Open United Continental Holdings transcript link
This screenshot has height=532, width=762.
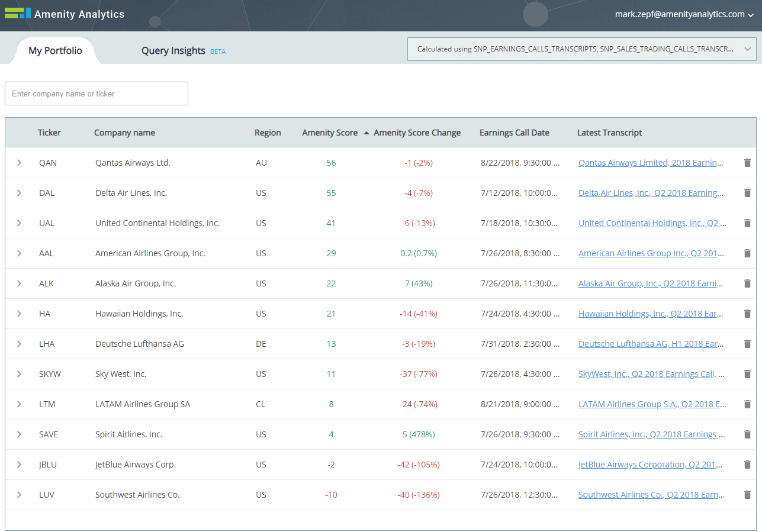[x=652, y=223]
